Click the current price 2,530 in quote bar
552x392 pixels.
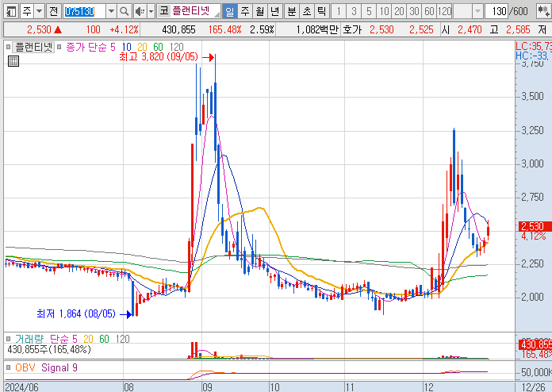tap(39, 29)
